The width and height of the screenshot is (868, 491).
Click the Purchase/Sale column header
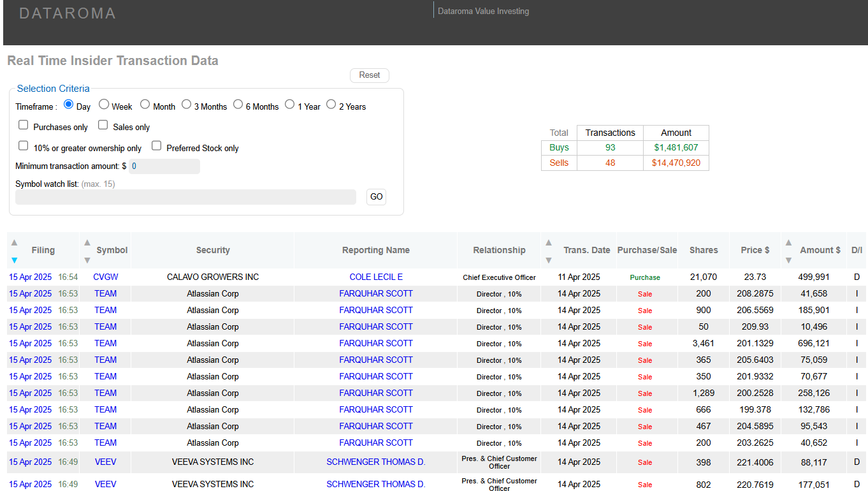[647, 250]
